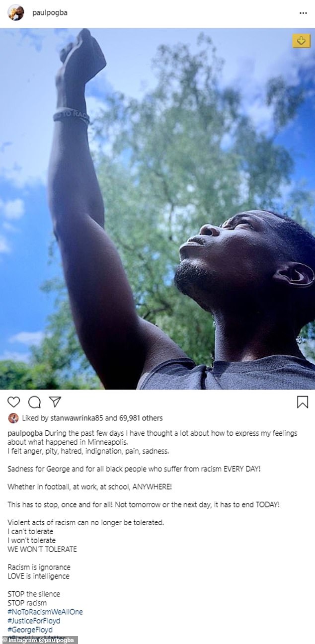The image size is (315, 644).
Task: Save the post with the bookmark icon
Action: click(302, 402)
